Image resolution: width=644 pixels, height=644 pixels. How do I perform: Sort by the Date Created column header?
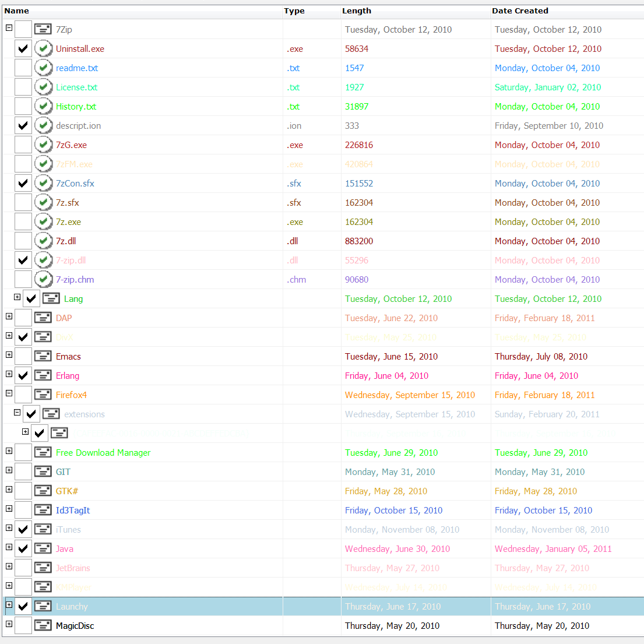pos(520,10)
